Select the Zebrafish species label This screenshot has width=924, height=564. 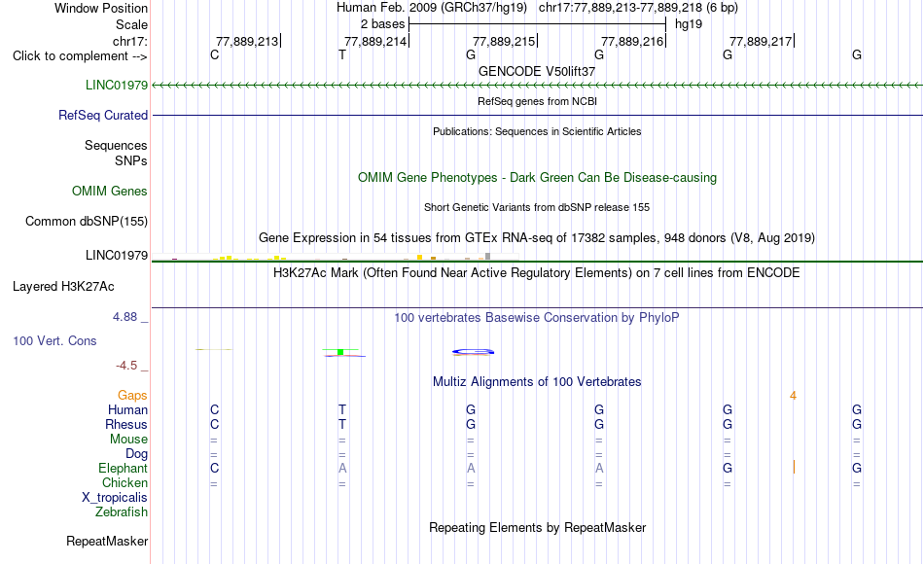pos(122,511)
